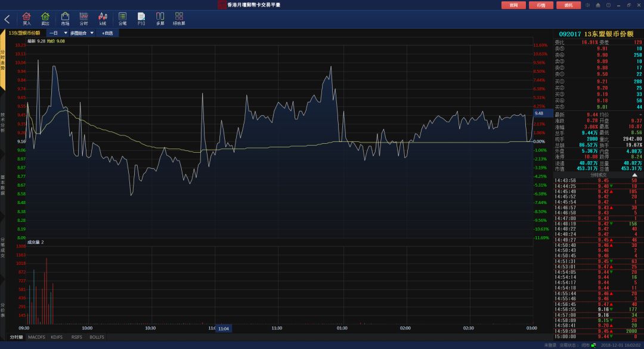This screenshot has height=349, width=644.
Task: Select the 多屏 multi-screen icon
Action: tap(160, 19)
